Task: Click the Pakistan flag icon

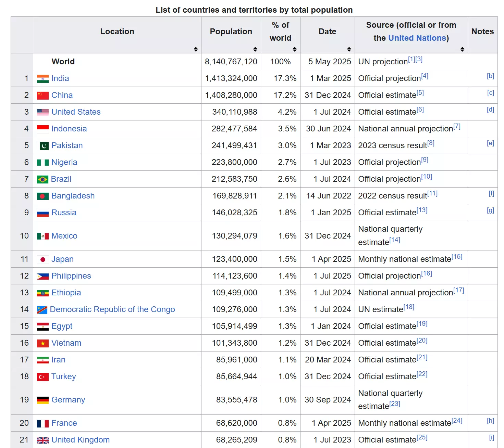Action: tap(43, 146)
